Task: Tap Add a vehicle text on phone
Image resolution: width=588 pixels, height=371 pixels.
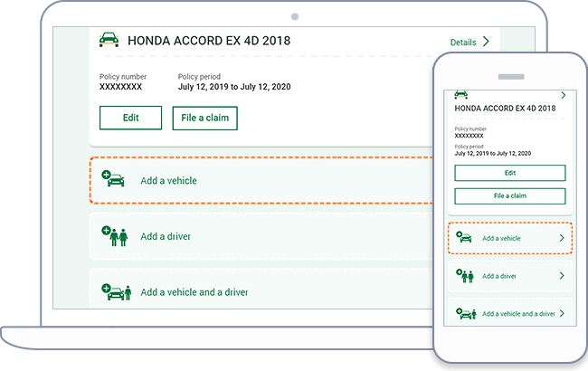Action: pyautogui.click(x=501, y=238)
